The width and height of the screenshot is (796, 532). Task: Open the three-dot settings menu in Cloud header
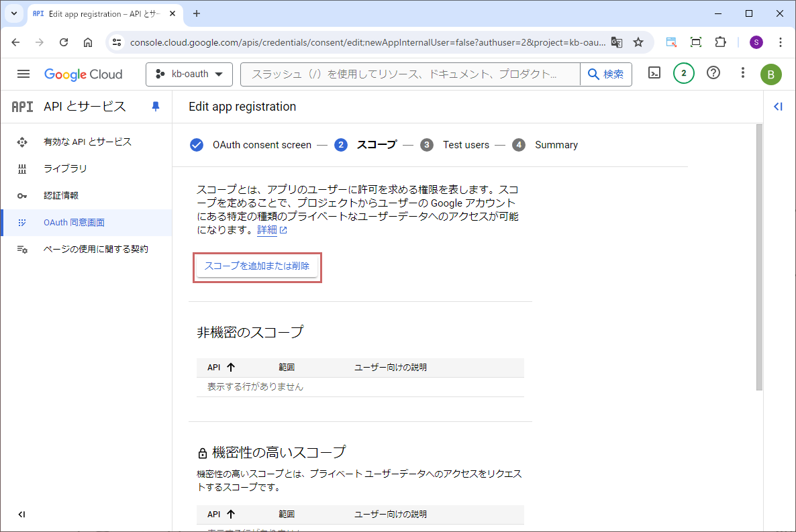[742, 74]
